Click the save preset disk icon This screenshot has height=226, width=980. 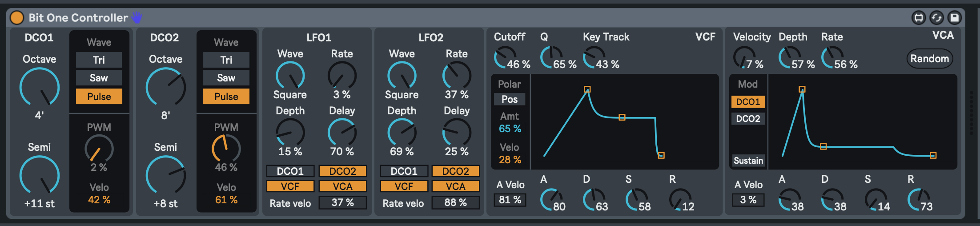tap(954, 18)
